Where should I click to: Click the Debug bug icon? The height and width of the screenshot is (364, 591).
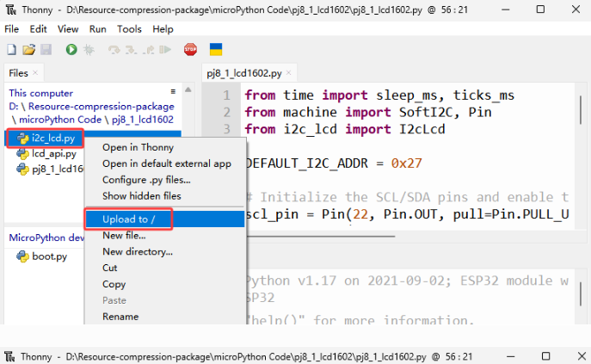(x=88, y=50)
